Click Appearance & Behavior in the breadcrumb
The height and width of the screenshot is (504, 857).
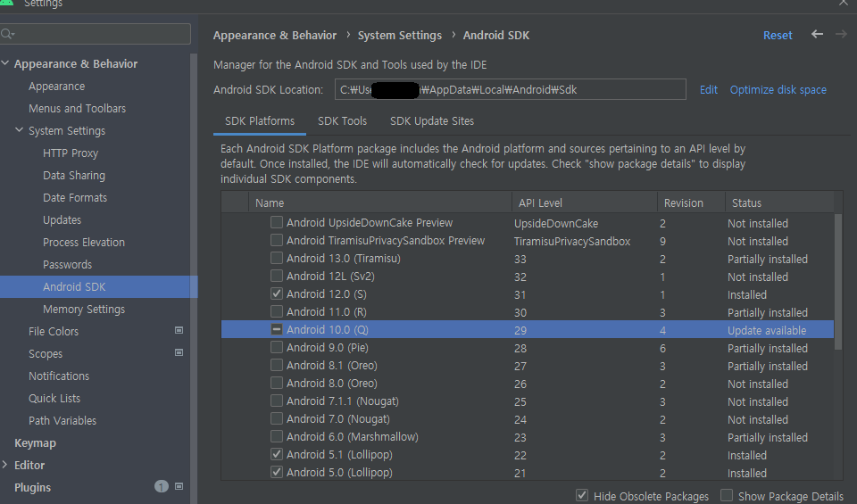click(x=275, y=36)
